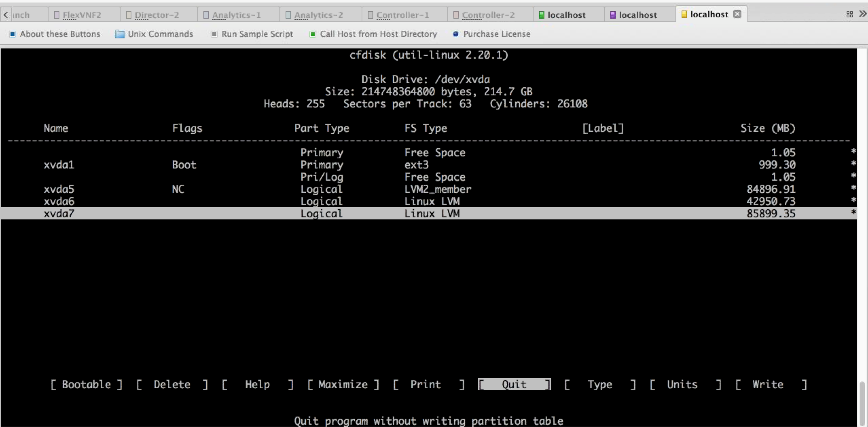Open the tab grid overview icon
This screenshot has height=427, width=868.
point(850,14)
